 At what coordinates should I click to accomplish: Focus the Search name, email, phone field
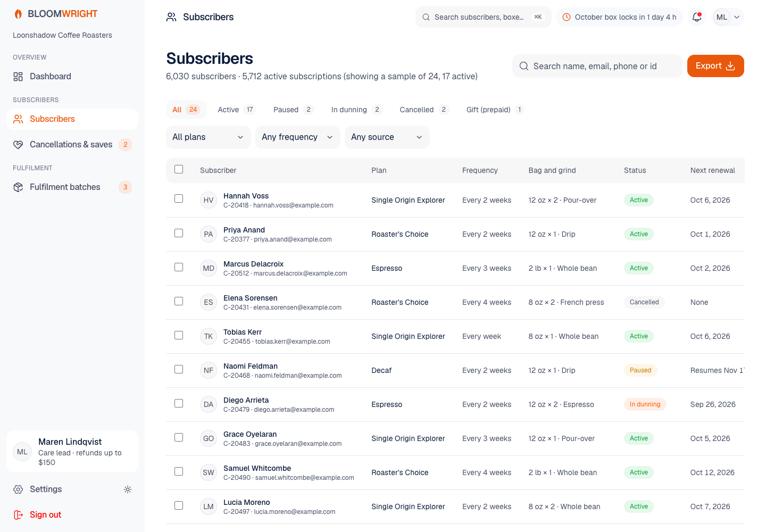pos(597,66)
